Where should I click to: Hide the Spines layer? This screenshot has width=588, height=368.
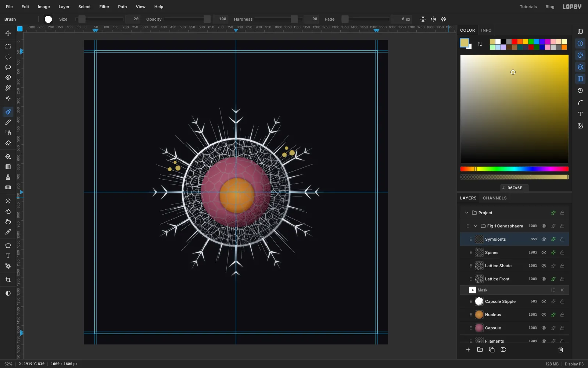(544, 252)
